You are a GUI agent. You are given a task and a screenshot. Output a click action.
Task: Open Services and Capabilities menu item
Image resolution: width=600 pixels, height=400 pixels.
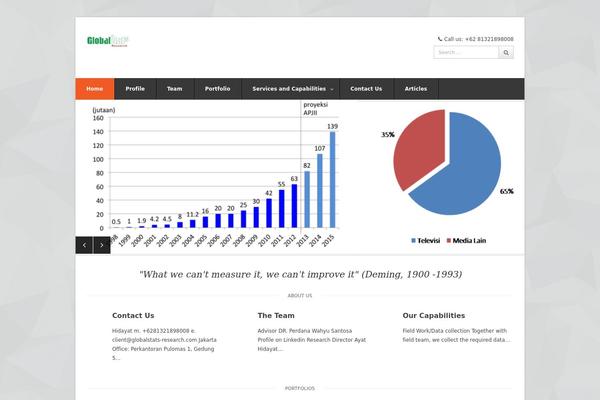289,89
